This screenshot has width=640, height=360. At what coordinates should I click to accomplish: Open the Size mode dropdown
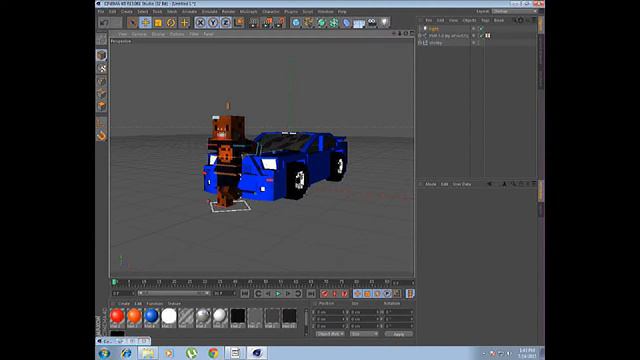point(364,334)
